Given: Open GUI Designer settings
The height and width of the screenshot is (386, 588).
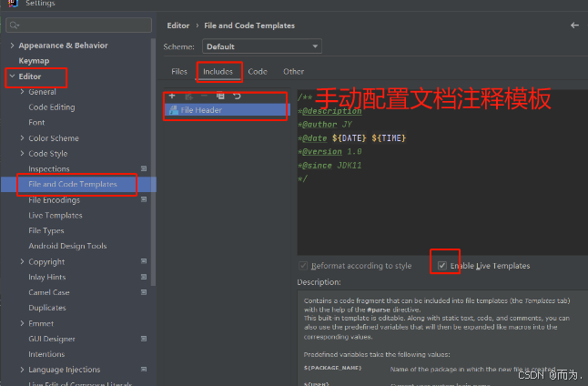Looking at the screenshot, I should [x=52, y=339].
